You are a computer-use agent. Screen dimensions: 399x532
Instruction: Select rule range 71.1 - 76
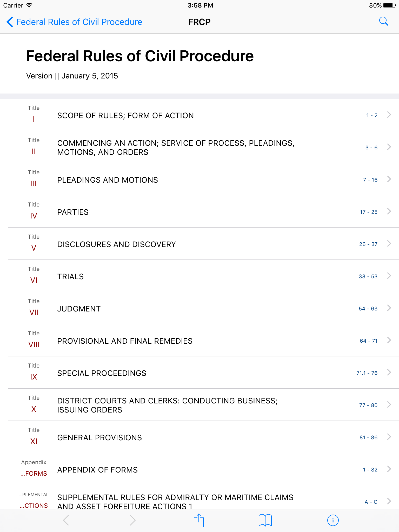pyautogui.click(x=367, y=373)
